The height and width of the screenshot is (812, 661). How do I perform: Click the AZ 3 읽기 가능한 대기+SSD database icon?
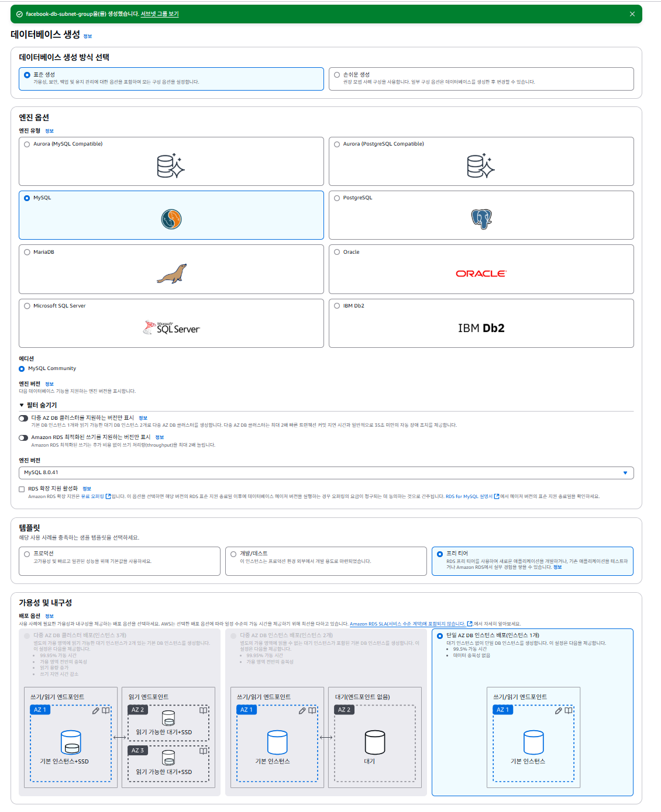(x=168, y=758)
